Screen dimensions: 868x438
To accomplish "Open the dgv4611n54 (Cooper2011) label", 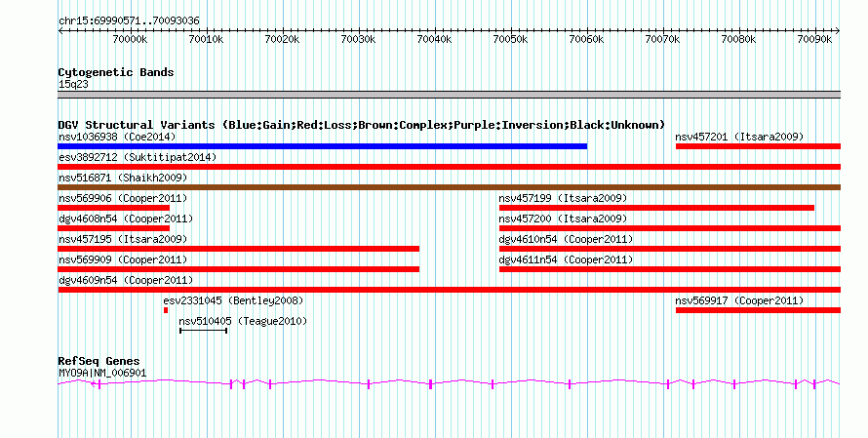I will point(566,259).
